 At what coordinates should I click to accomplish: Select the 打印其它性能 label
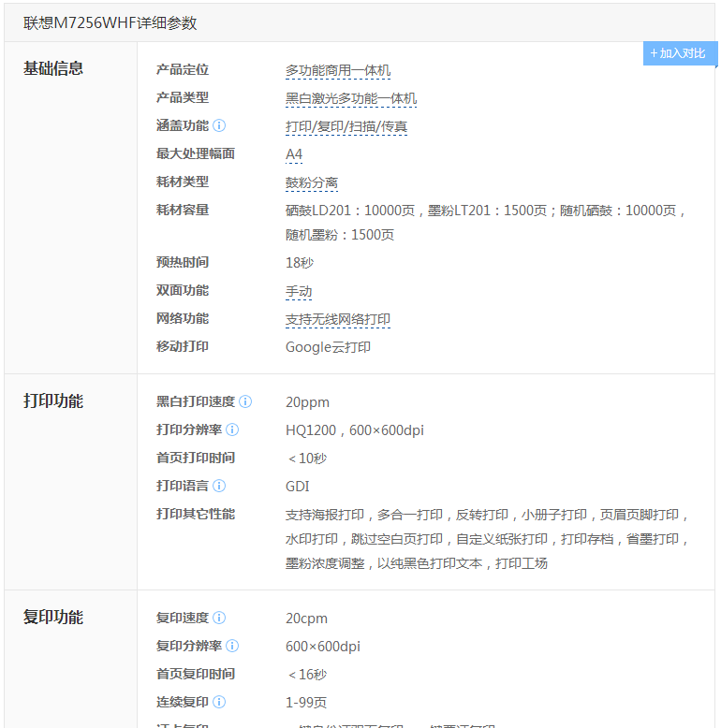click(196, 514)
